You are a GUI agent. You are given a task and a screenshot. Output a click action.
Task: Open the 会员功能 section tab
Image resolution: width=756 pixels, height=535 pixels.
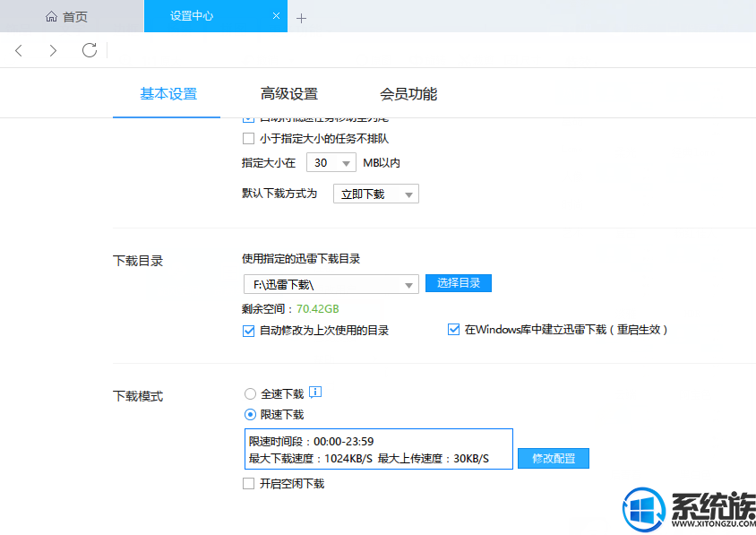408,93
